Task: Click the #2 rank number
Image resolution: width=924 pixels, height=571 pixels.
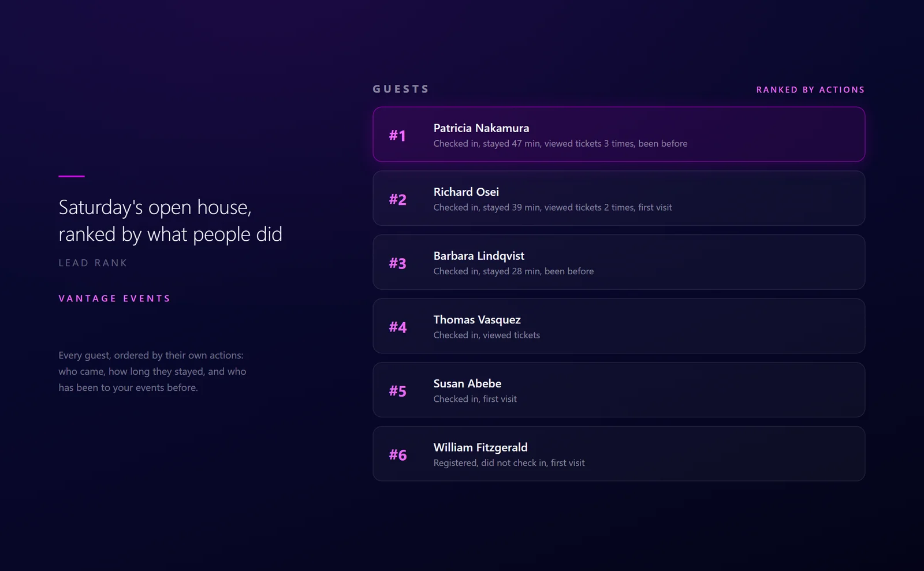Action: [397, 200]
